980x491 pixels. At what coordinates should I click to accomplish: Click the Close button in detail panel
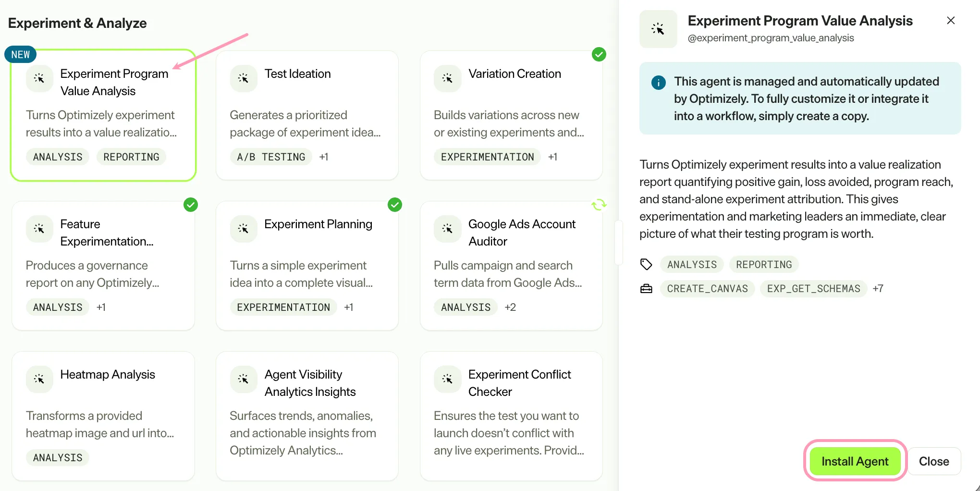click(934, 461)
